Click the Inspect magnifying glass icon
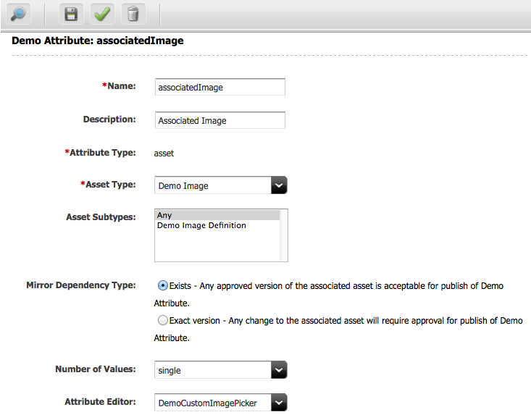Viewport: 531px width, 420px height. click(x=18, y=14)
